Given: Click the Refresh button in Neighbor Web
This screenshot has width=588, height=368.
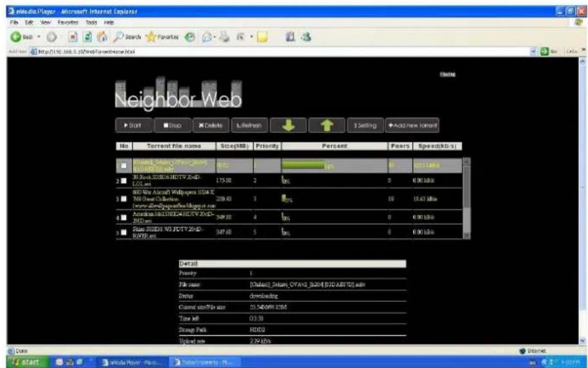Looking at the screenshot, I should [x=249, y=125].
